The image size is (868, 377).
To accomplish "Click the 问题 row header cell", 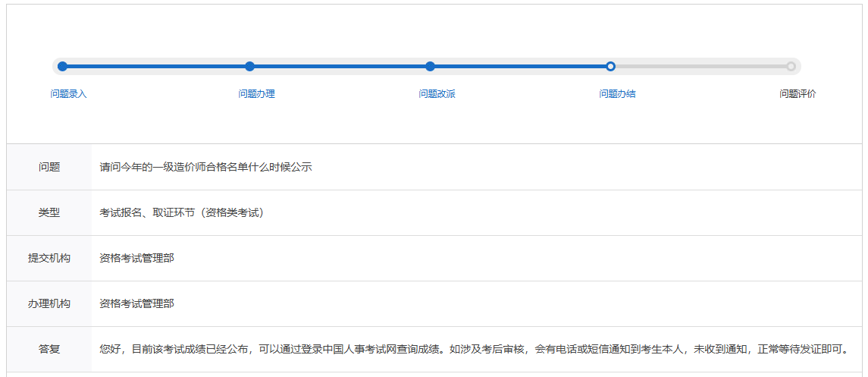I will tap(49, 167).
